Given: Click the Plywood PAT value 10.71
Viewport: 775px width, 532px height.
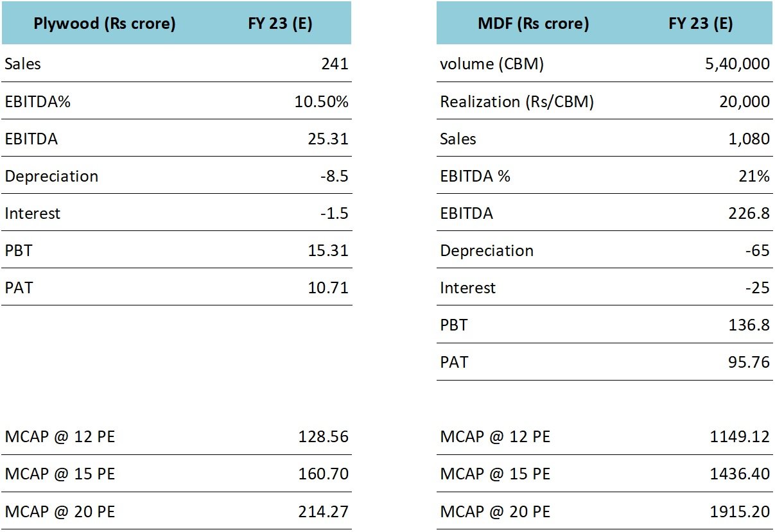Looking at the screenshot, I should pyautogui.click(x=327, y=287).
